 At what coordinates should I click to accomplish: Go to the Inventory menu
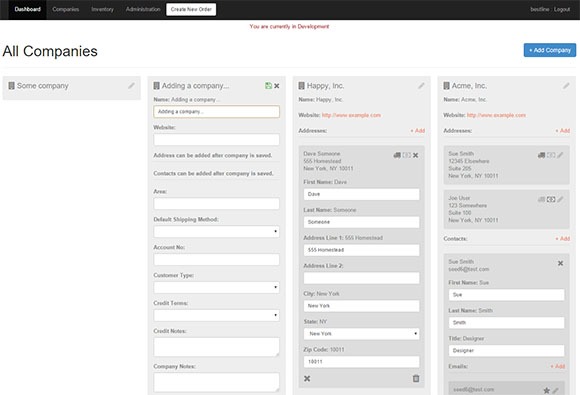point(102,9)
